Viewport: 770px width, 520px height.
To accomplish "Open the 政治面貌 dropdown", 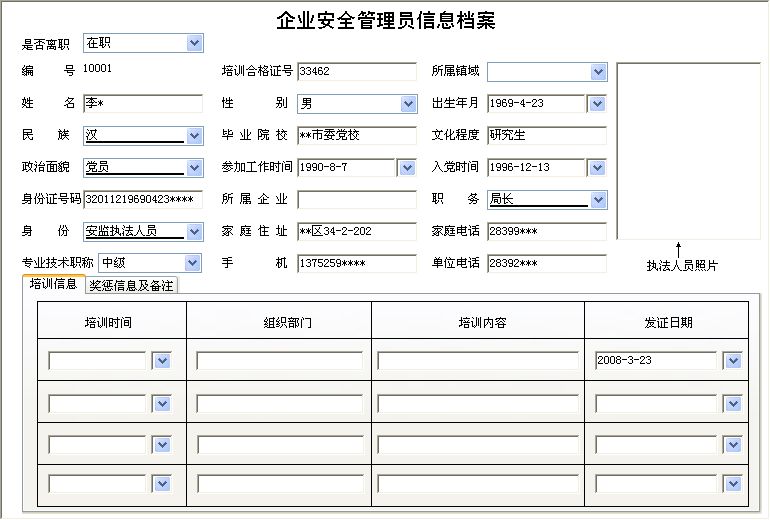I will pos(194,168).
